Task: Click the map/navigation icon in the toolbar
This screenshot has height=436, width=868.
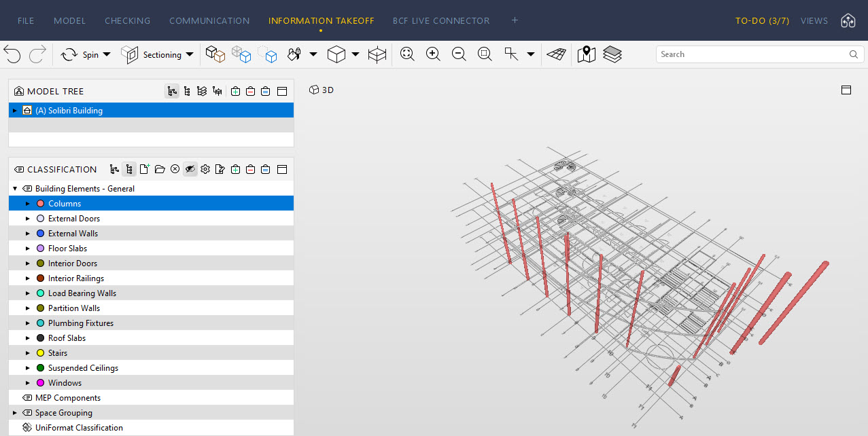Action: pyautogui.click(x=586, y=54)
